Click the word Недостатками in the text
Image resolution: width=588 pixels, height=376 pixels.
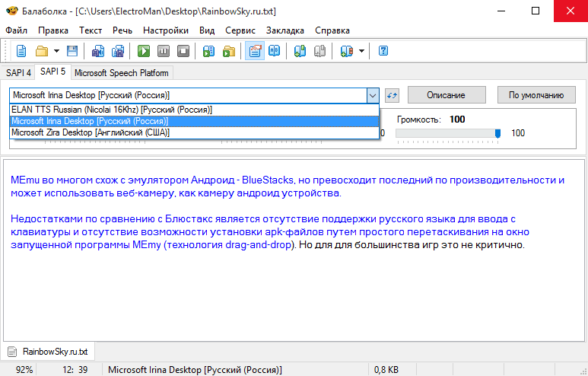pyautogui.click(x=46, y=219)
